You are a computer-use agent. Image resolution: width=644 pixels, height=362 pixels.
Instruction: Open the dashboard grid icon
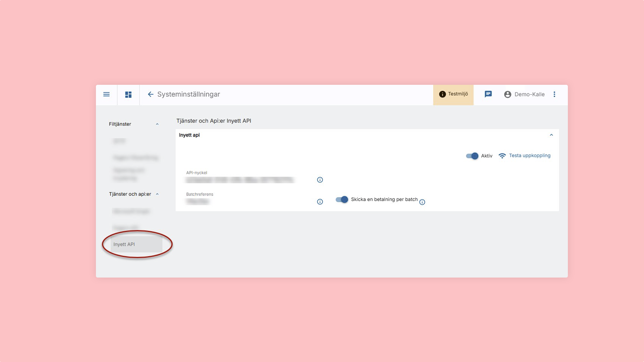click(x=128, y=95)
